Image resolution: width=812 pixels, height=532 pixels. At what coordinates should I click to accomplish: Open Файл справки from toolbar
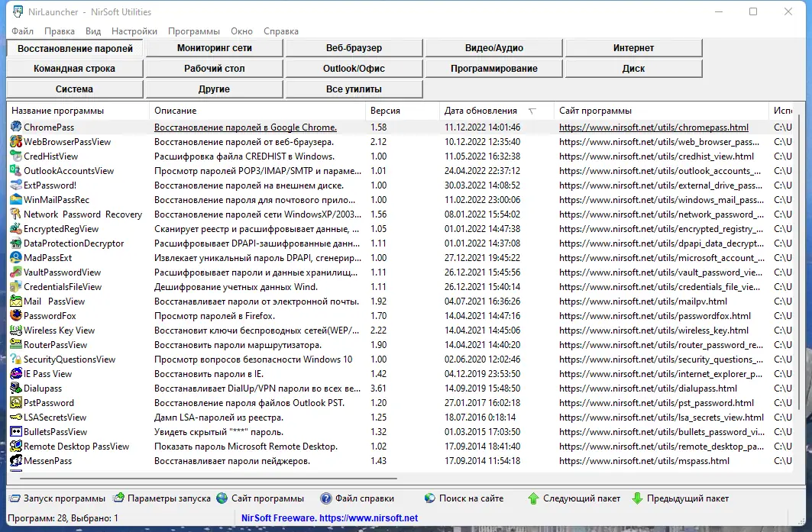[357, 498]
